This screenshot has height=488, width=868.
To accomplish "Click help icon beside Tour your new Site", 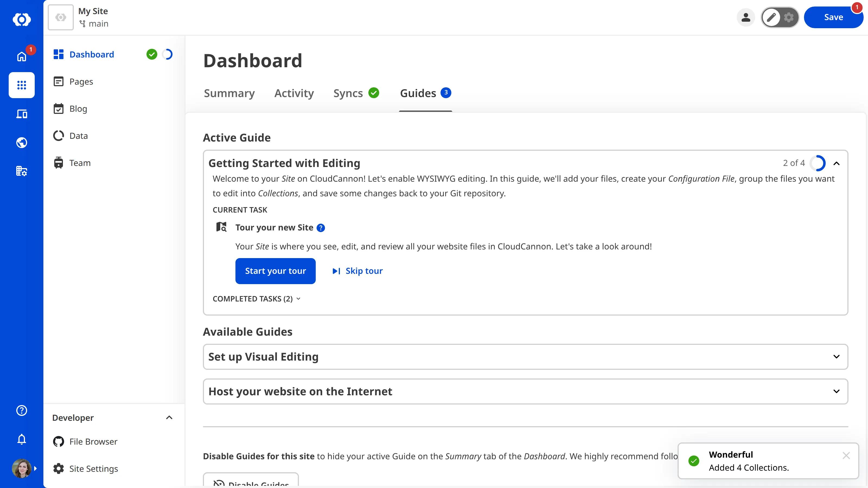I will point(321,228).
